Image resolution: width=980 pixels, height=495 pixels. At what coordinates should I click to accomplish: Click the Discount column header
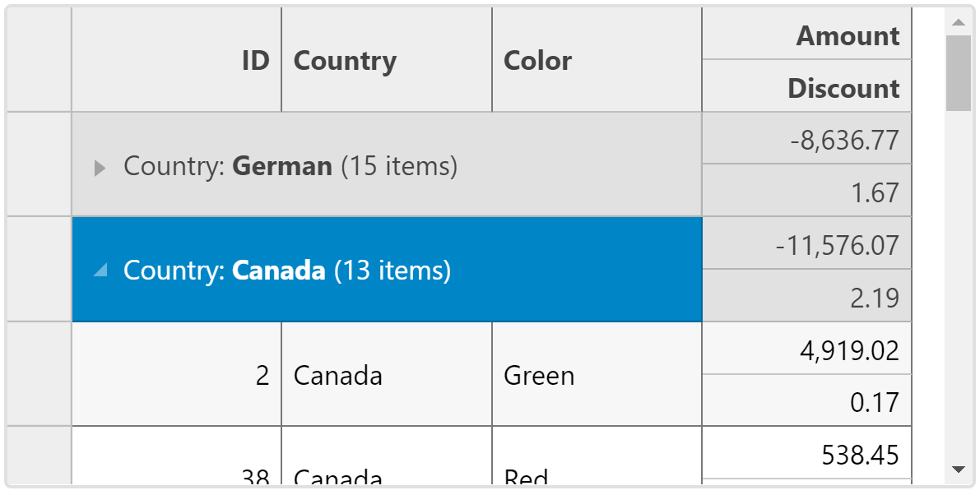807,86
